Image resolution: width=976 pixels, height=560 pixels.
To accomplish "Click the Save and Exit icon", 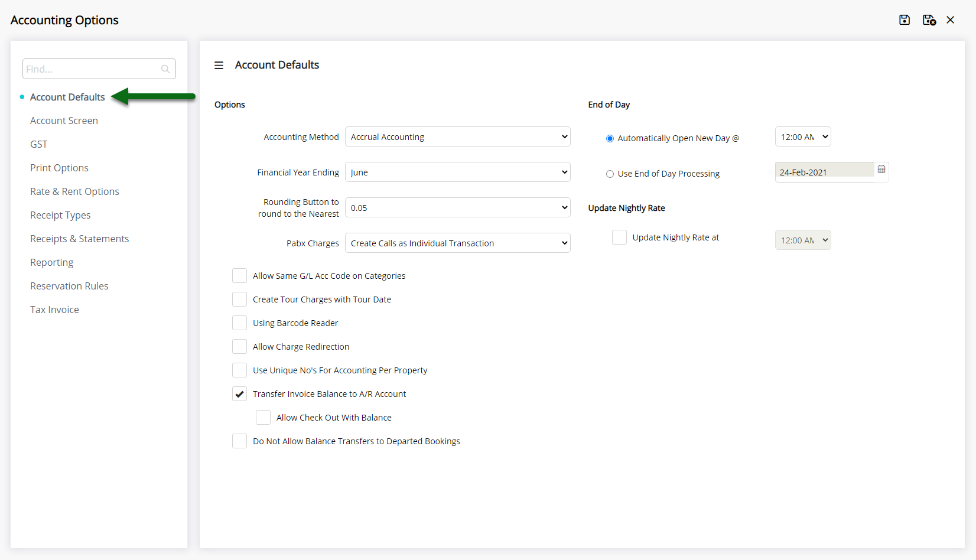I will coord(929,20).
